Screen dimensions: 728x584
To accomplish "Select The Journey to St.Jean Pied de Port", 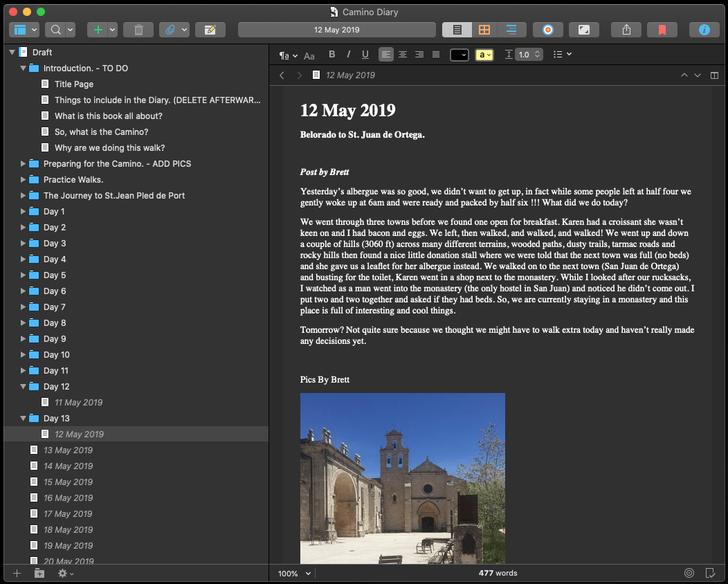I will tap(113, 195).
